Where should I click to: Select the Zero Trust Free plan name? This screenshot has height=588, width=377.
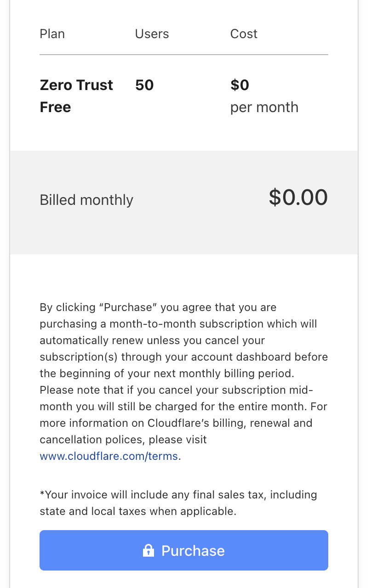[x=76, y=96]
